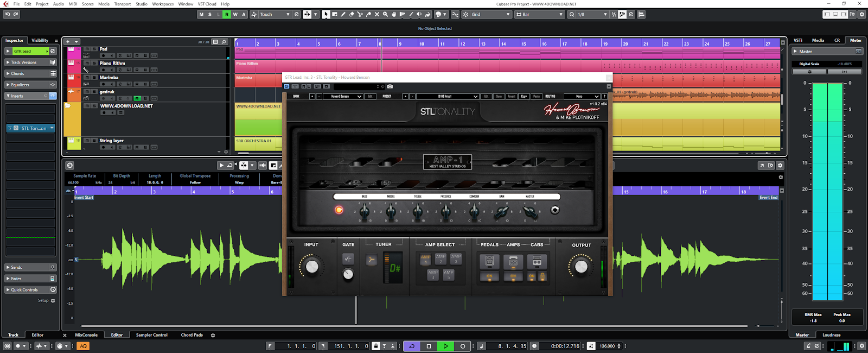The width and height of the screenshot is (868, 353).
Task: Open the Howard Benson bank dropdown
Action: 343,96
